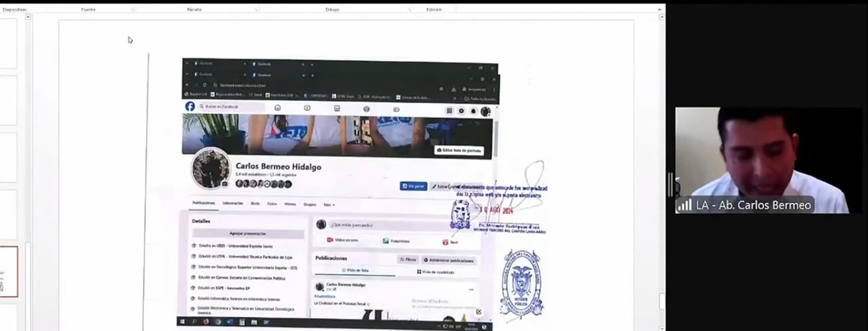Open the post's three-dot options
Viewport: 868px width, 331px height.
(x=471, y=290)
